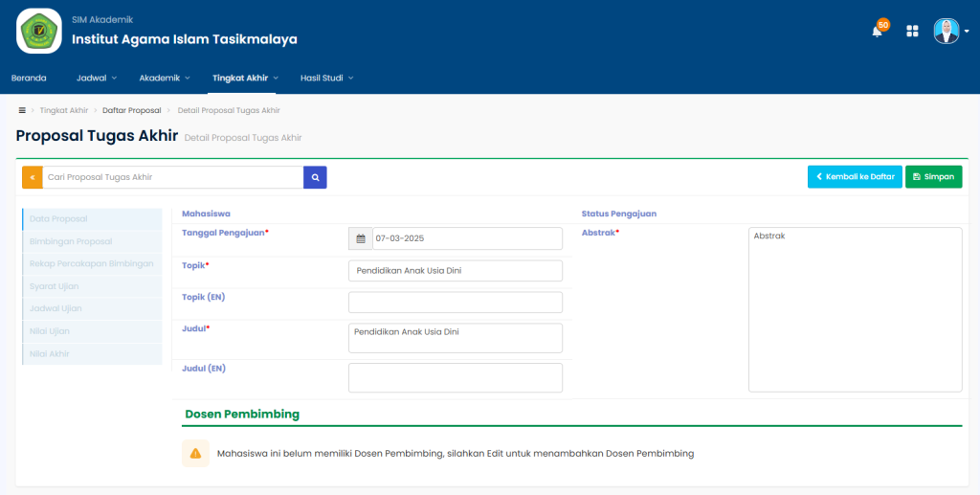
Task: Go to the Beranda menu item
Action: tap(29, 78)
